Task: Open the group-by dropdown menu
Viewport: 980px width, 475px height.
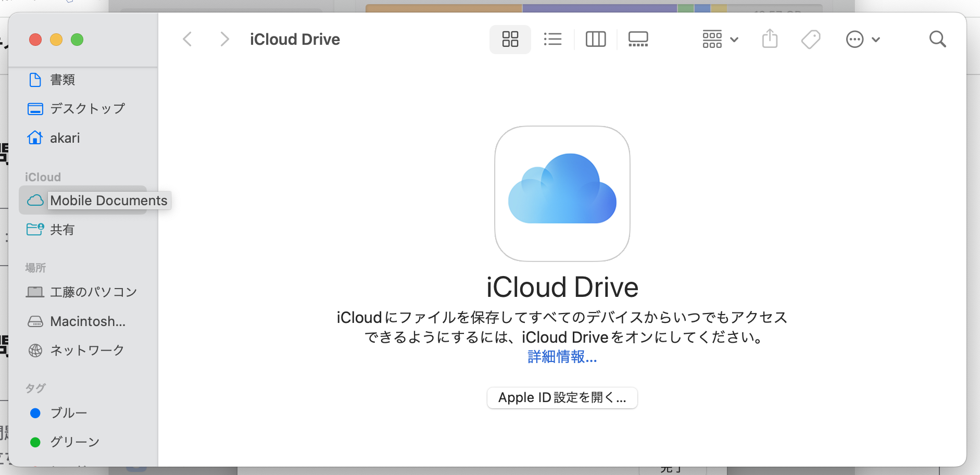Action: click(x=720, y=39)
